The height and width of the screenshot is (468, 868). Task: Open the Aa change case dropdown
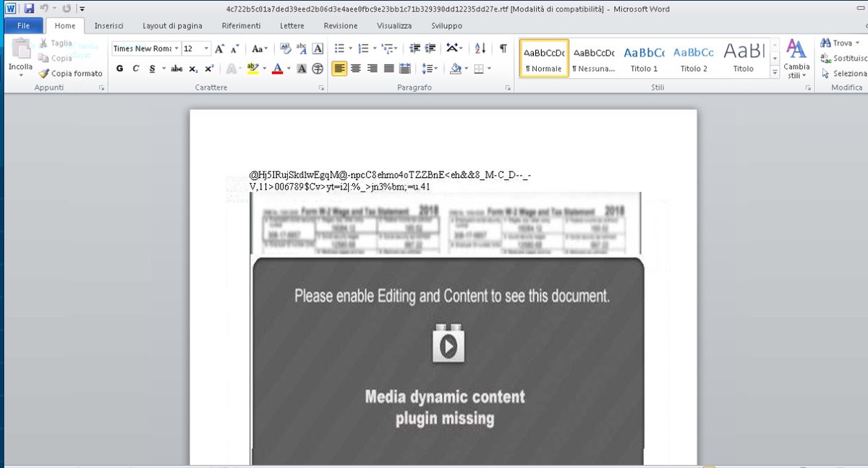[x=260, y=48]
